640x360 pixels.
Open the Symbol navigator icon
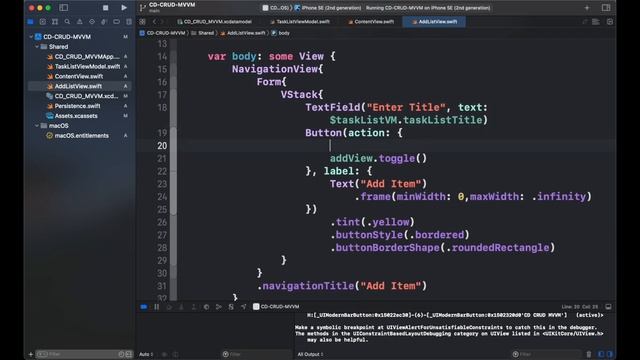(x=55, y=22)
